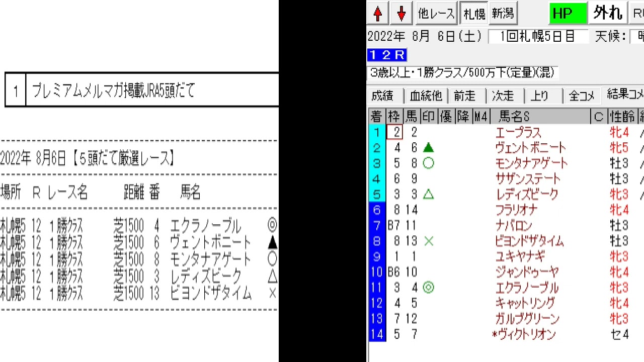Open the 全コメ tab
644x362 pixels.
point(582,96)
